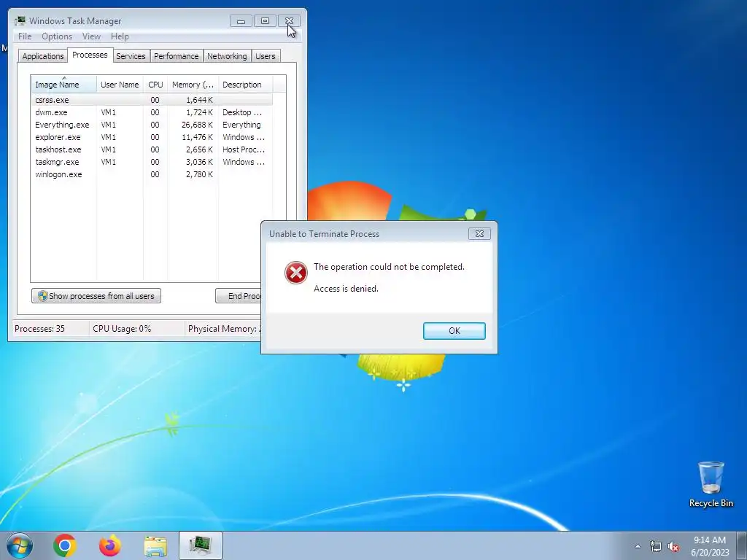Image resolution: width=747 pixels, height=560 pixels.
Task: Click the Desktop ... description for dwm.exe
Action: 242,112
